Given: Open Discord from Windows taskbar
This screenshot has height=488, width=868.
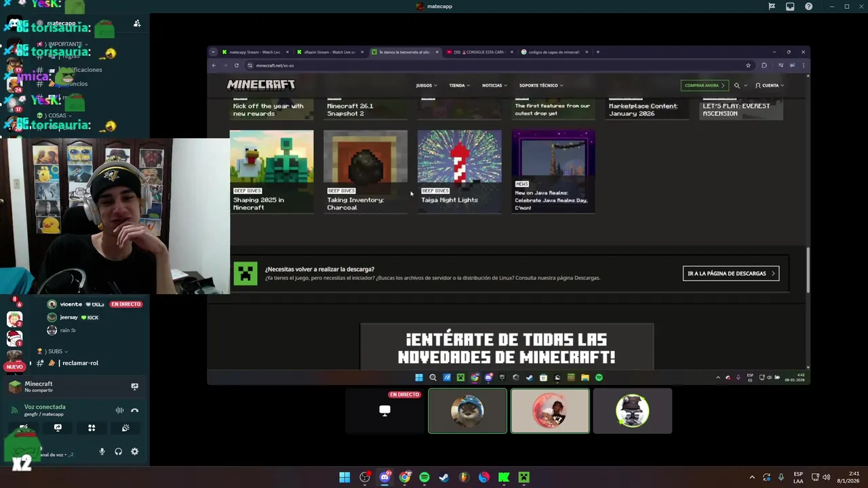Looking at the screenshot, I should 384,477.
